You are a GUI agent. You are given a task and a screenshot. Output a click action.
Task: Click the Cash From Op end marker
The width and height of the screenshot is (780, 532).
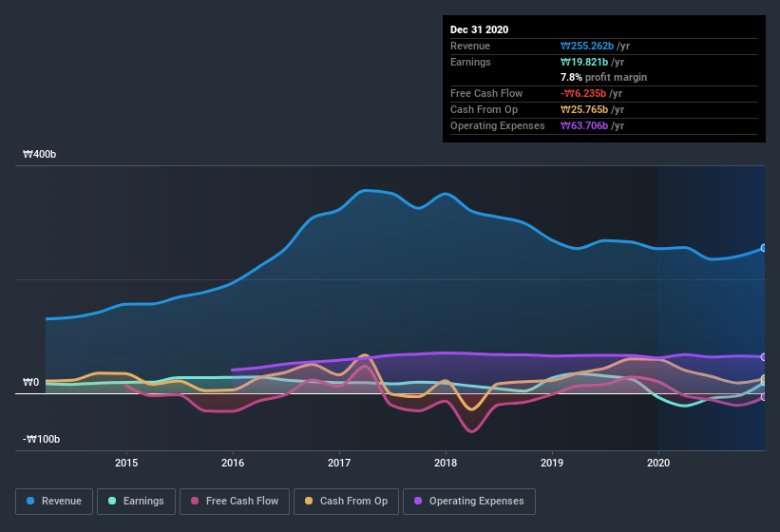(764, 379)
